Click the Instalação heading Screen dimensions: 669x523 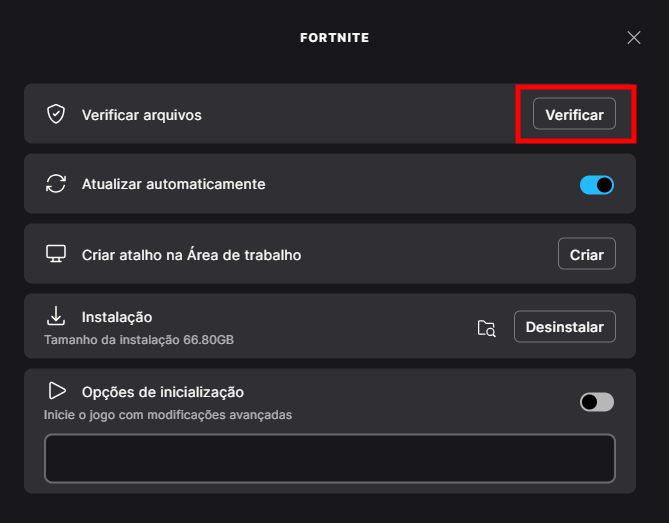pos(116,317)
